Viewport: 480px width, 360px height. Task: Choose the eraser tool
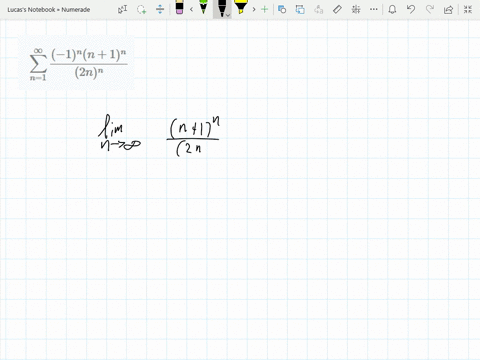pos(179,7)
